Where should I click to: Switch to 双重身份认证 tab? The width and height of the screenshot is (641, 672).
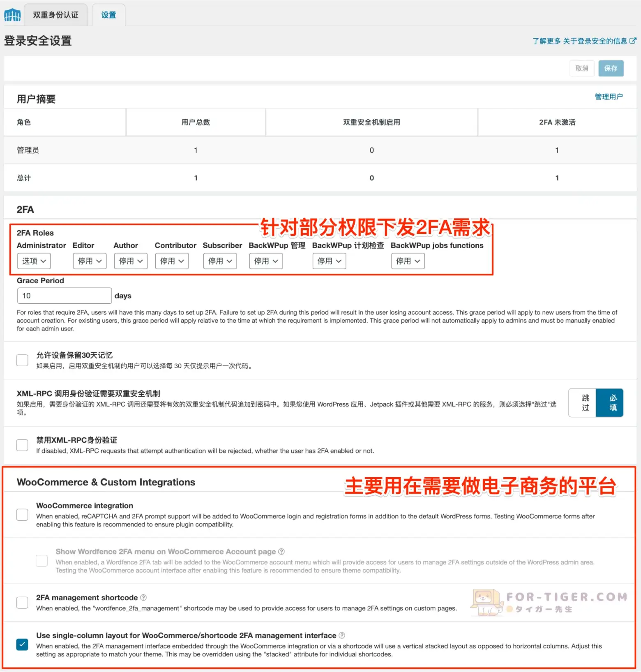55,15
